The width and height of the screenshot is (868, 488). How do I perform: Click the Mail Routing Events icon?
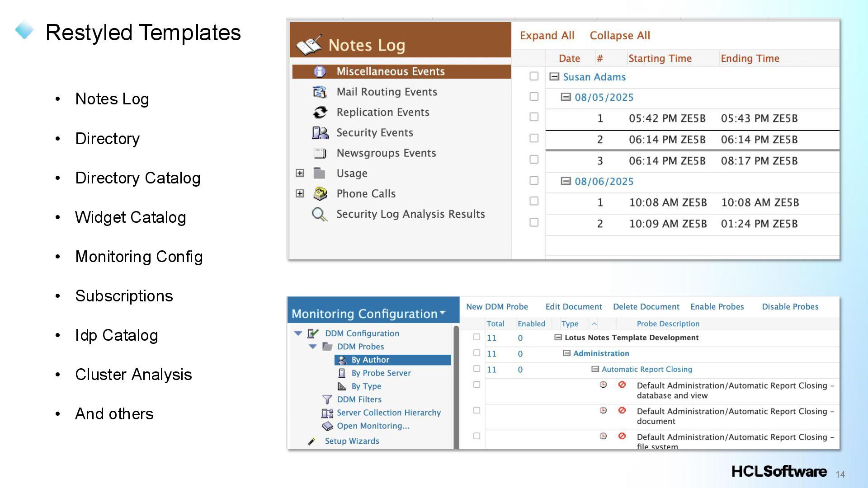click(320, 92)
